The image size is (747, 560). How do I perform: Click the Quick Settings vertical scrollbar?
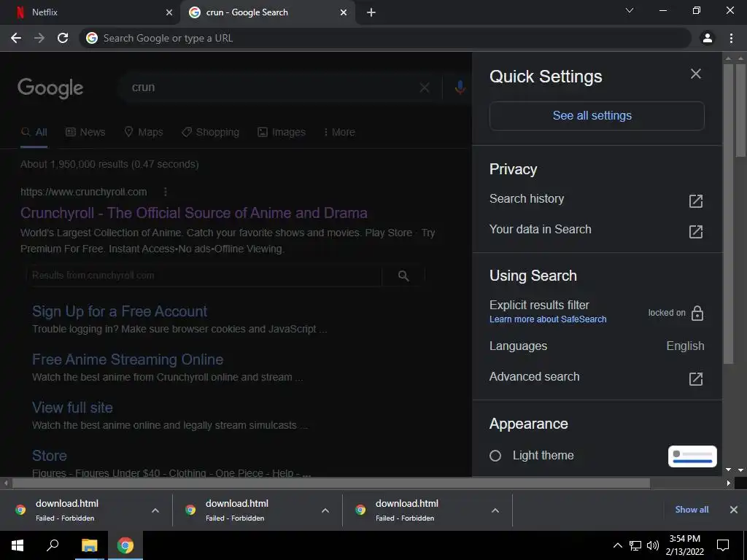[728, 214]
